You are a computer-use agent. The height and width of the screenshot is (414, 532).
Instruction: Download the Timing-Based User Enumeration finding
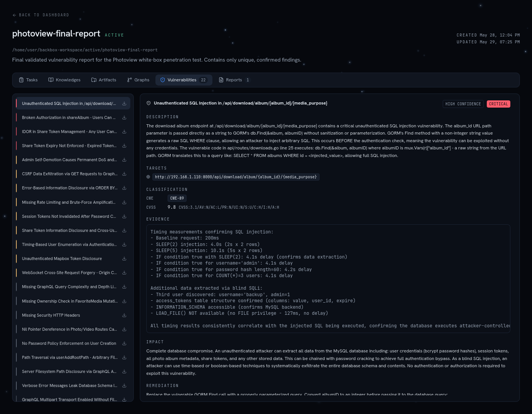pos(124,244)
